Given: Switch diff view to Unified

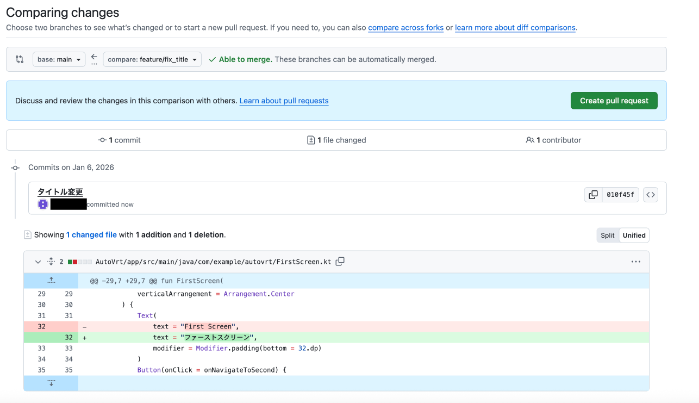Looking at the screenshot, I should [x=634, y=235].
